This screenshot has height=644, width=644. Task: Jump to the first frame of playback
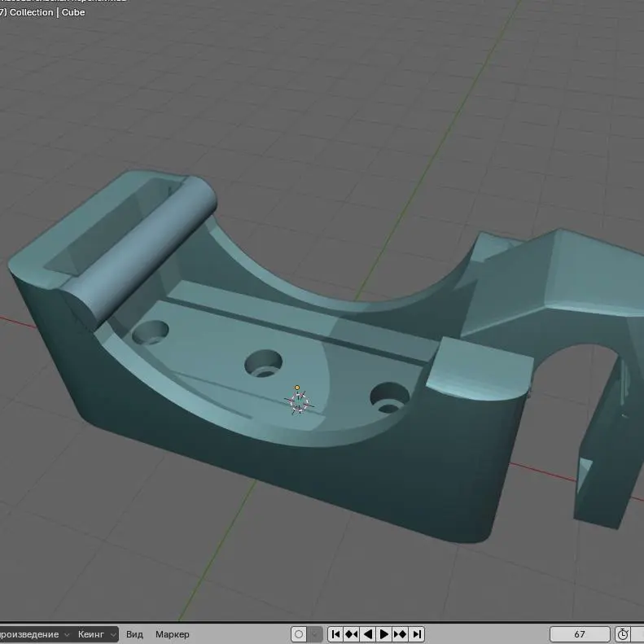coord(335,634)
